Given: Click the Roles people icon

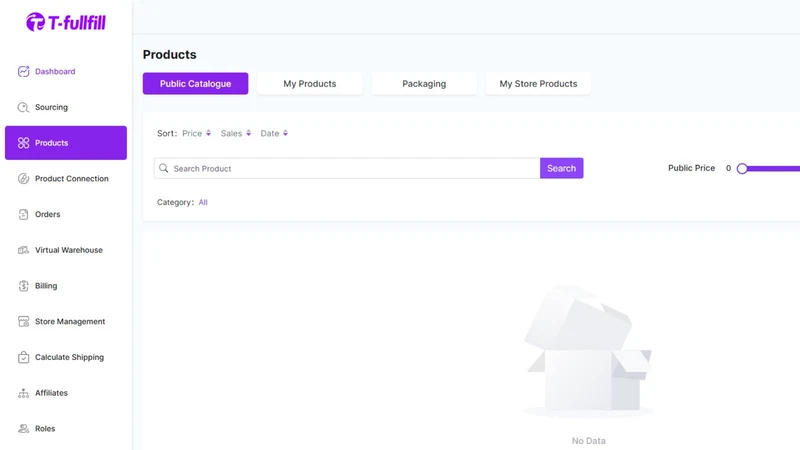Looking at the screenshot, I should pyautogui.click(x=23, y=429).
